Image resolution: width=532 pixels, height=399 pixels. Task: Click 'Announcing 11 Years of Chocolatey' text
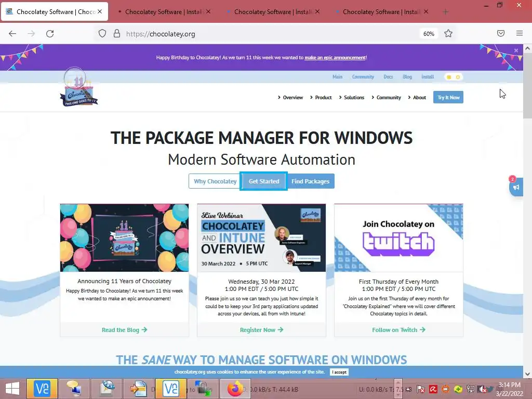[x=124, y=281]
